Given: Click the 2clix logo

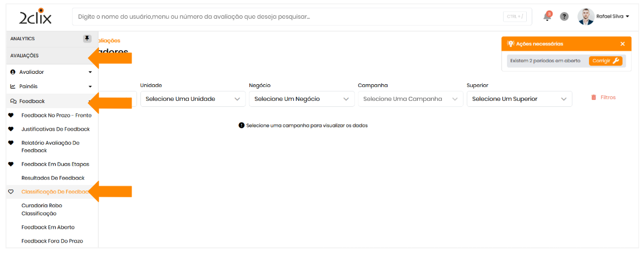Looking at the screenshot, I should 35,17.
